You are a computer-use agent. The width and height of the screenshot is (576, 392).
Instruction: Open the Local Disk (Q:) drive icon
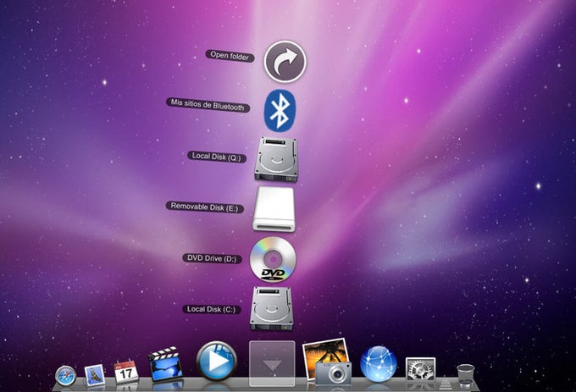click(x=276, y=159)
